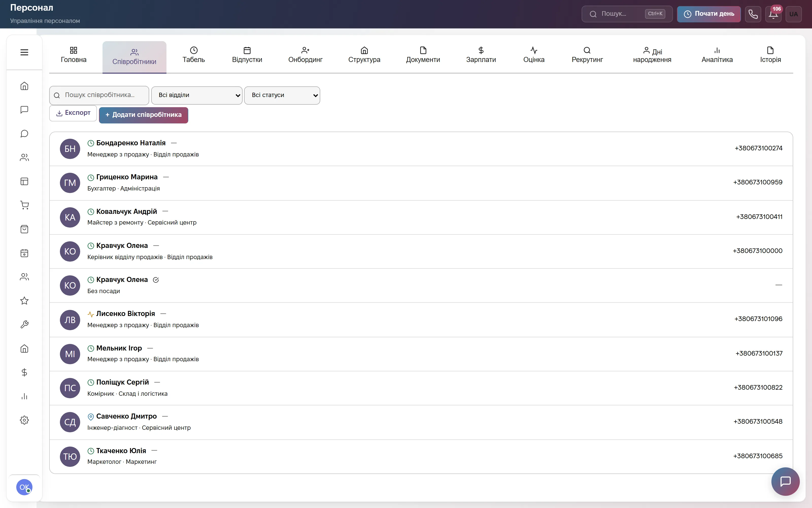812x508 pixels.
Task: Open the settings gear in sidebar
Action: [x=24, y=420]
